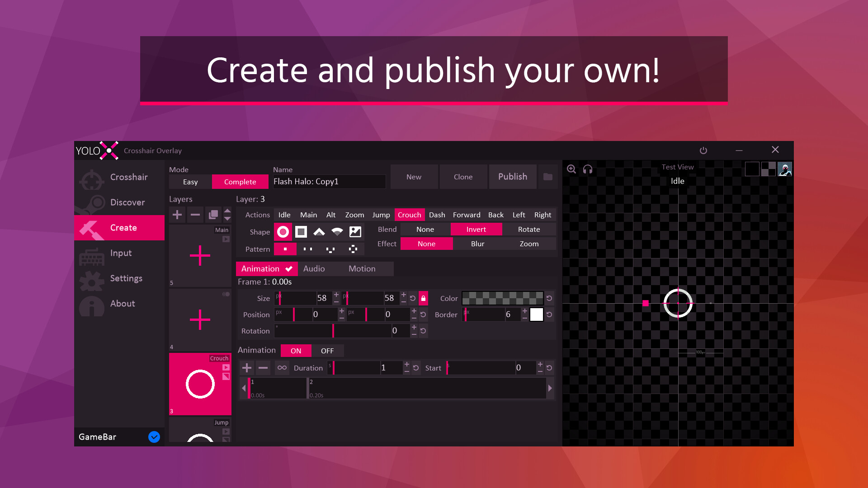Viewport: 868px width, 488px height.
Task: Toggle the GameBar checkmark
Action: [x=154, y=437]
